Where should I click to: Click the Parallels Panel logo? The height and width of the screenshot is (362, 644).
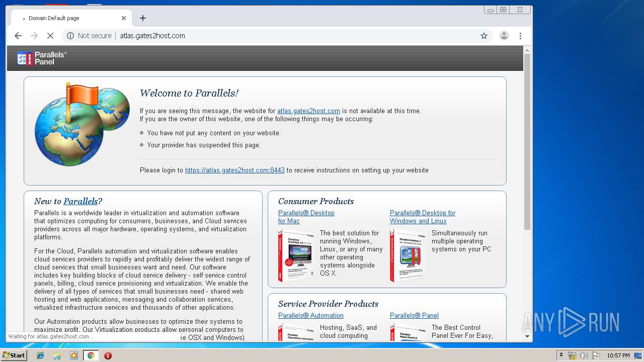click(x=42, y=58)
